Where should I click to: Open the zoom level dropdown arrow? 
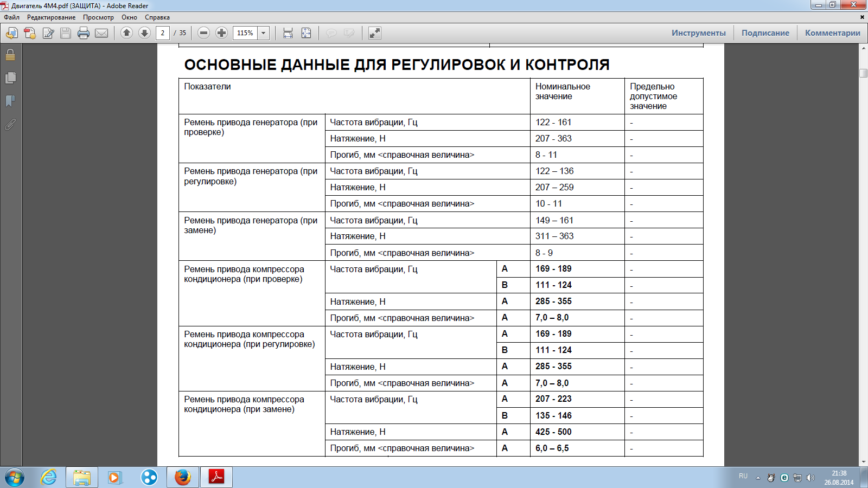pos(264,33)
